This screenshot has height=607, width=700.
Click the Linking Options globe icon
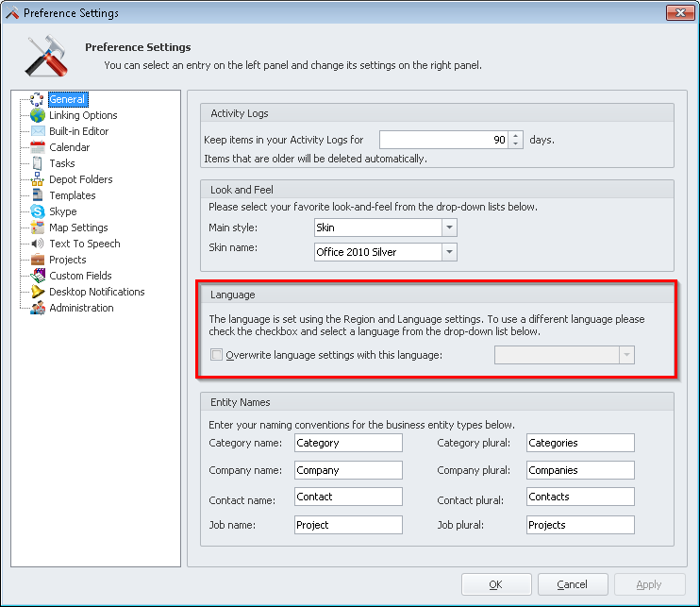tap(38, 115)
